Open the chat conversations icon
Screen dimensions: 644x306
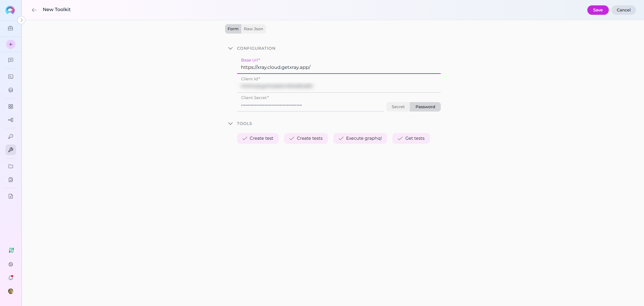pyautogui.click(x=11, y=60)
